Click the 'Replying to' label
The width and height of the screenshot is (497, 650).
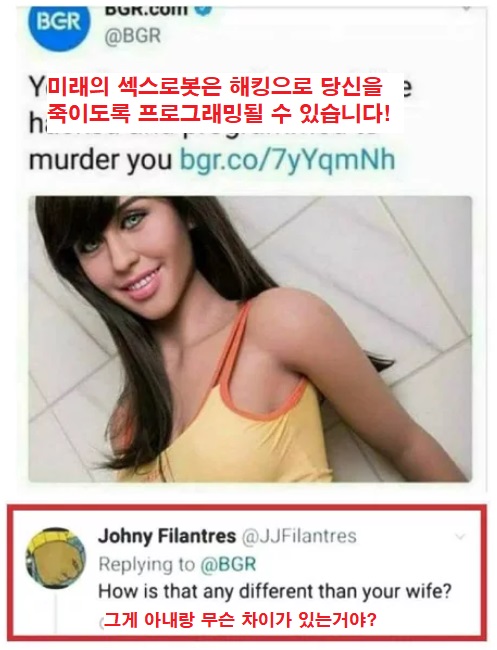click(146, 564)
